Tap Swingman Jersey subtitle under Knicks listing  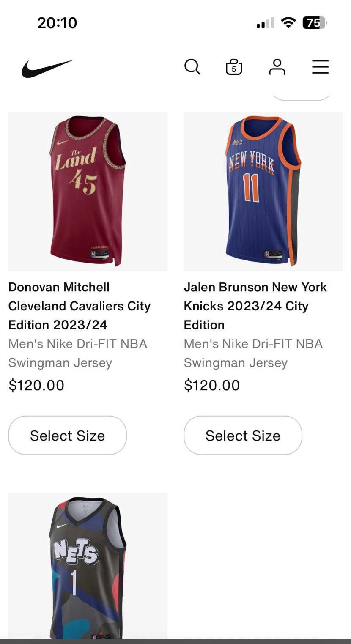click(x=236, y=363)
